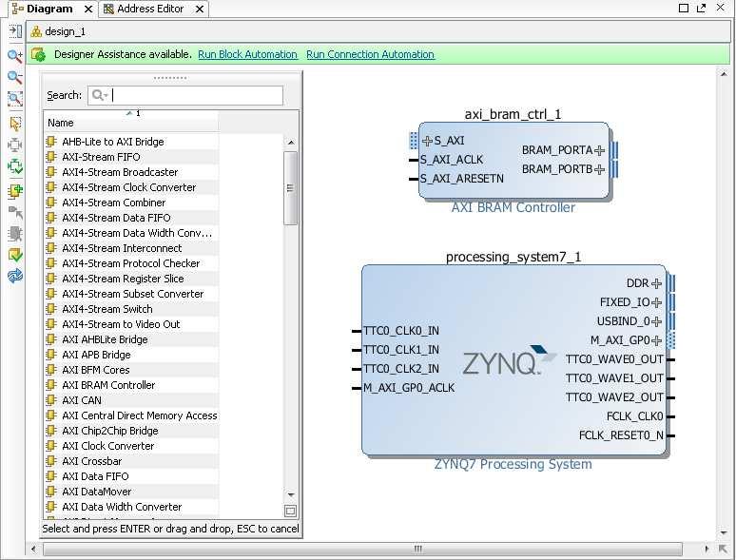Click the maximize-view icon at top right
The image size is (736, 560).
[684, 8]
